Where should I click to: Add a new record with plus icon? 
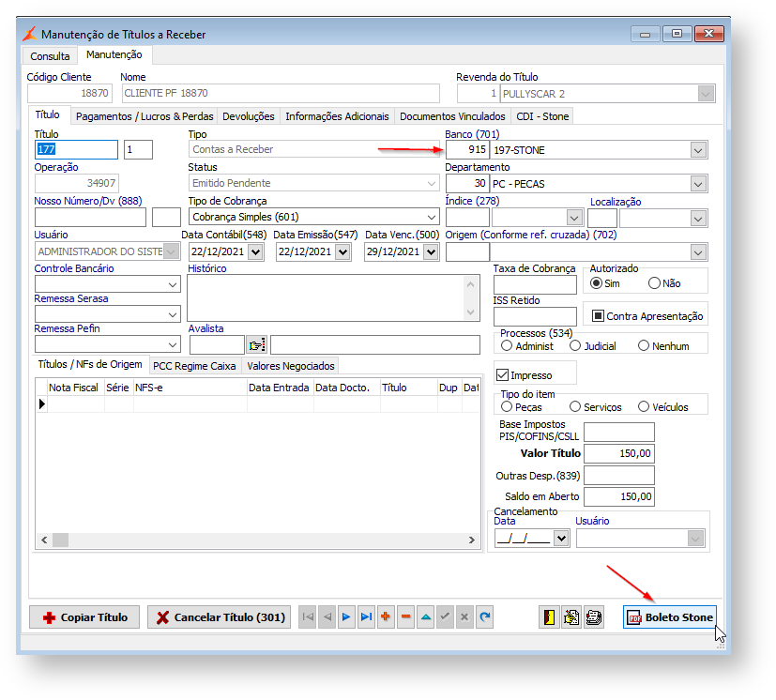coord(386,617)
